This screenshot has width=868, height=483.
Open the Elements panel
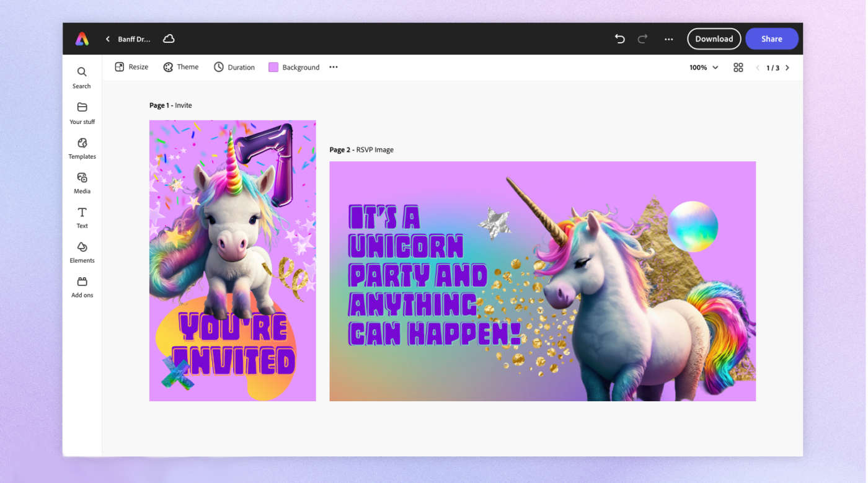82,252
